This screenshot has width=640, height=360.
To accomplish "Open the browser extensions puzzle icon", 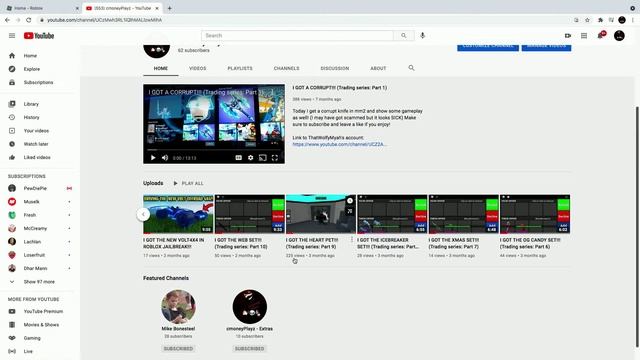I will [600, 20].
